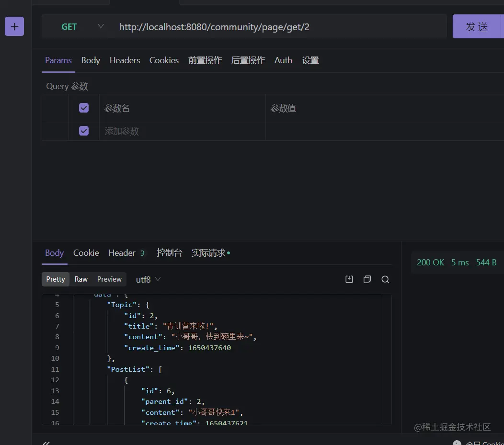The width and height of the screenshot is (504, 445).
Task: Open the utf8 encoding dropdown
Action: 148,280
